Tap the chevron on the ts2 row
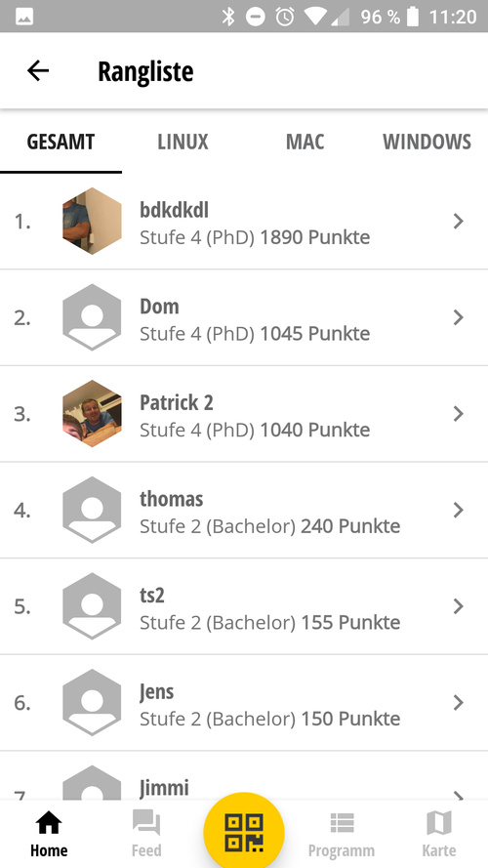 click(x=458, y=606)
